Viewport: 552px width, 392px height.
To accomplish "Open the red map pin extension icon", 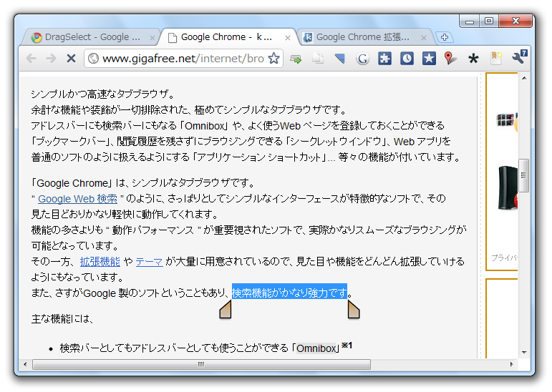I will click(450, 59).
